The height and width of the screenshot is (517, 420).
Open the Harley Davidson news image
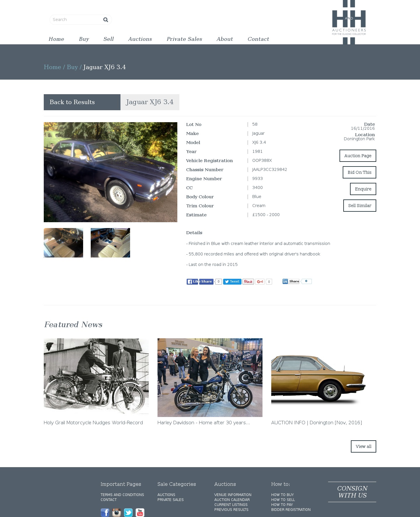click(x=210, y=377)
